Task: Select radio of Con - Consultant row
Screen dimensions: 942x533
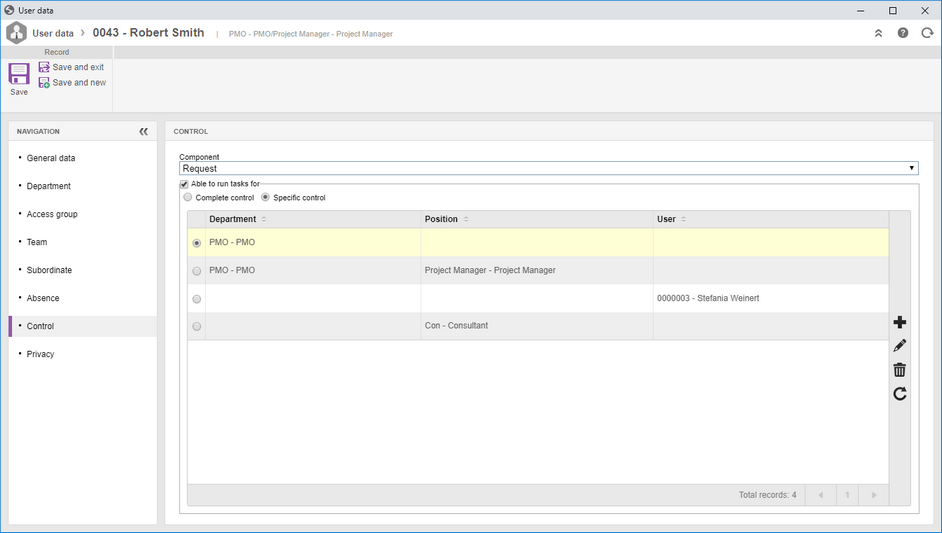Action: 196,326
